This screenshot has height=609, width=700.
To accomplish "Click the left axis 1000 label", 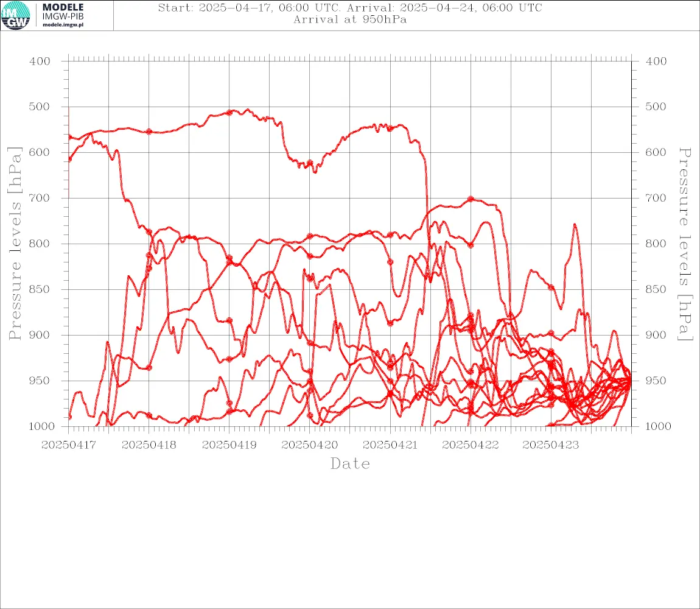I will pos(41,426).
